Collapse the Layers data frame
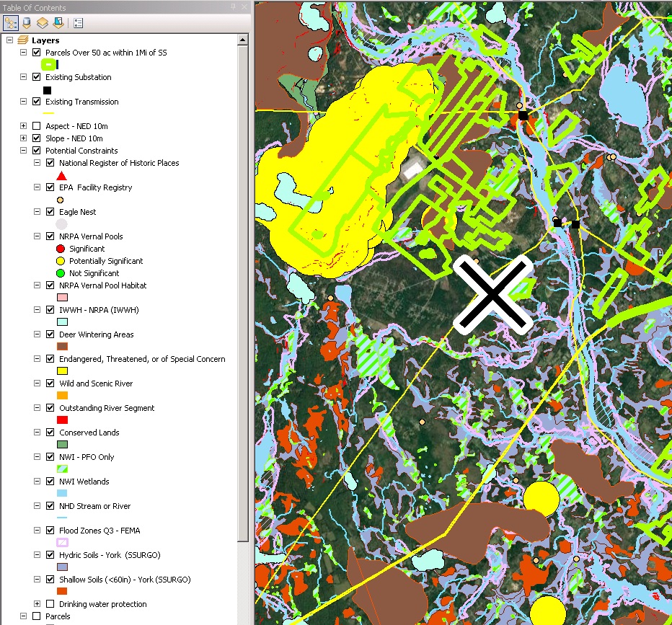672x625 pixels. point(10,40)
